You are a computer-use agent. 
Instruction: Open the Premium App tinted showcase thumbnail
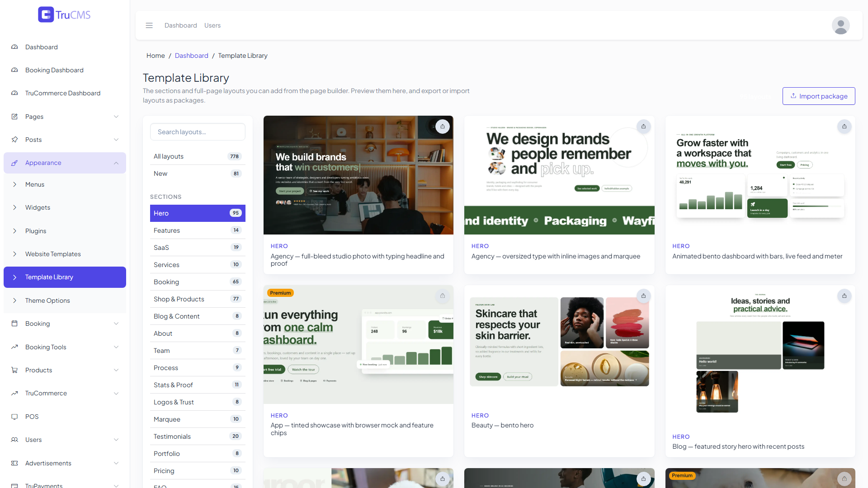click(x=359, y=344)
